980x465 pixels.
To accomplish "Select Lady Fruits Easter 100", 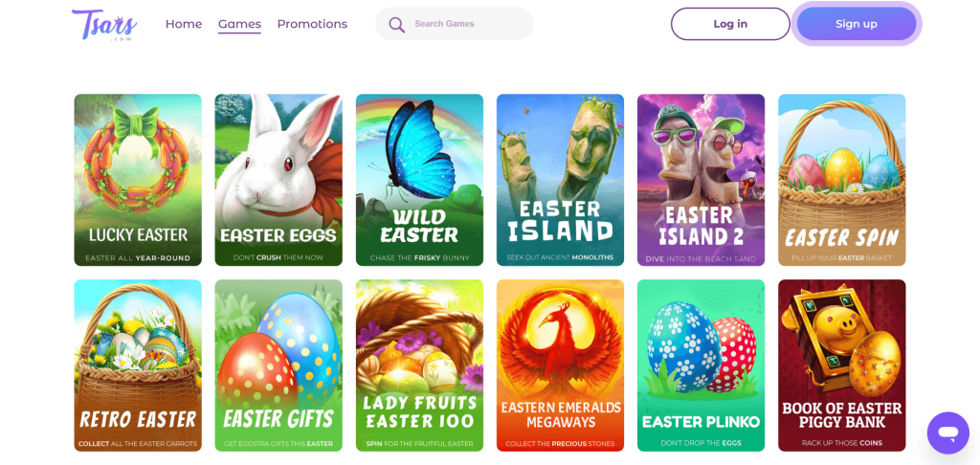I will coord(419,365).
